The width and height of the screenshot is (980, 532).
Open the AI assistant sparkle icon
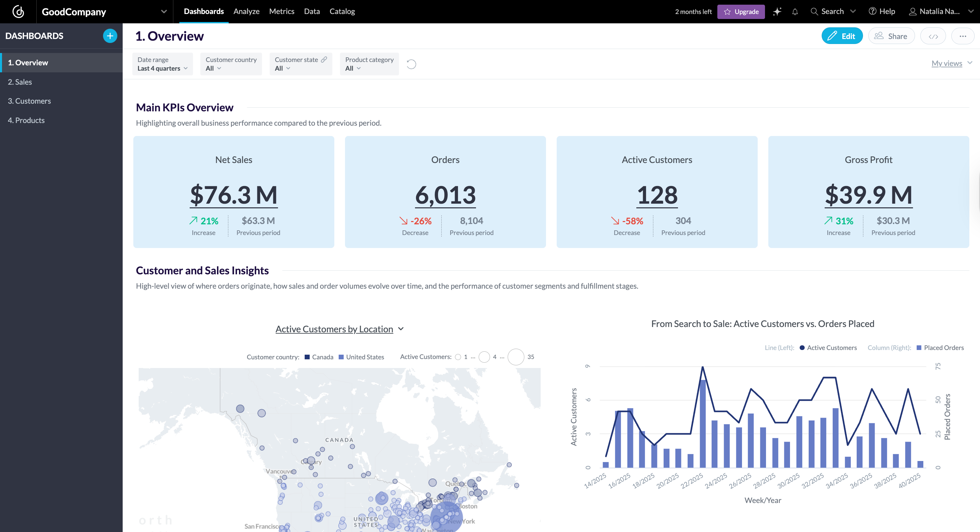click(x=777, y=11)
